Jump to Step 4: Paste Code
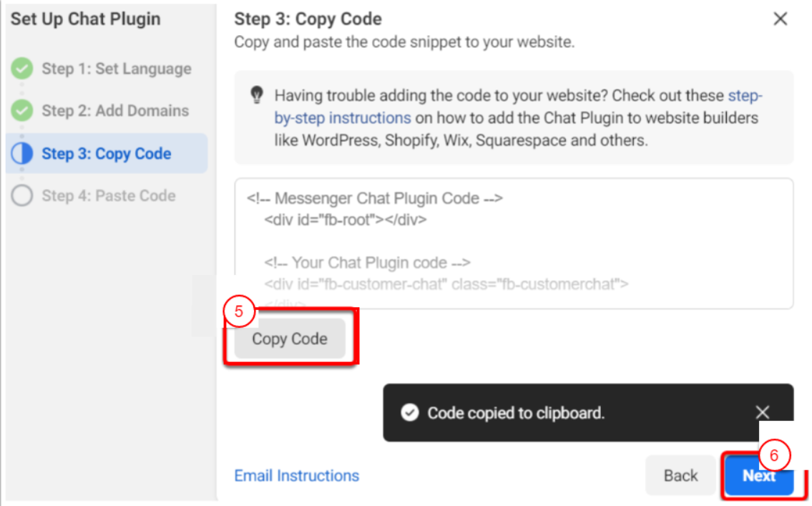812x506 pixels. coord(109,196)
